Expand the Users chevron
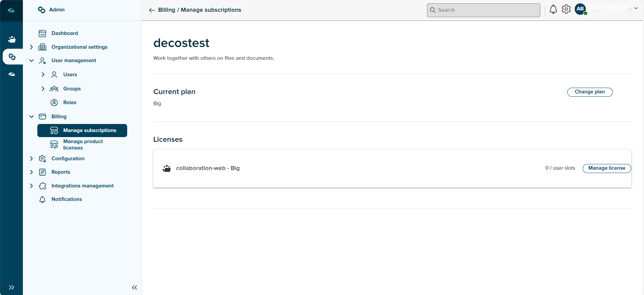Image resolution: width=644 pixels, height=295 pixels. (x=43, y=75)
